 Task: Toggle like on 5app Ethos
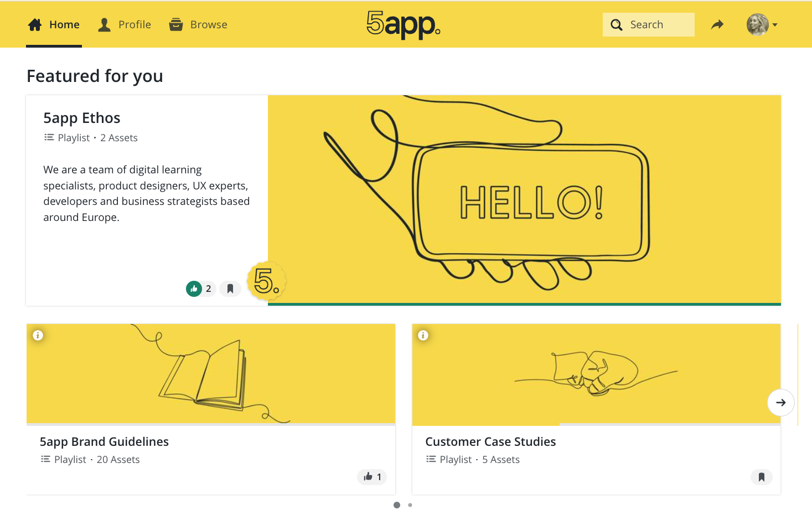194,289
